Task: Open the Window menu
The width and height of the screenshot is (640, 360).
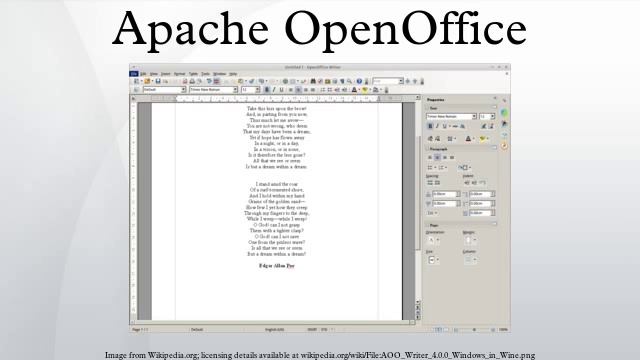Action: (x=220, y=74)
